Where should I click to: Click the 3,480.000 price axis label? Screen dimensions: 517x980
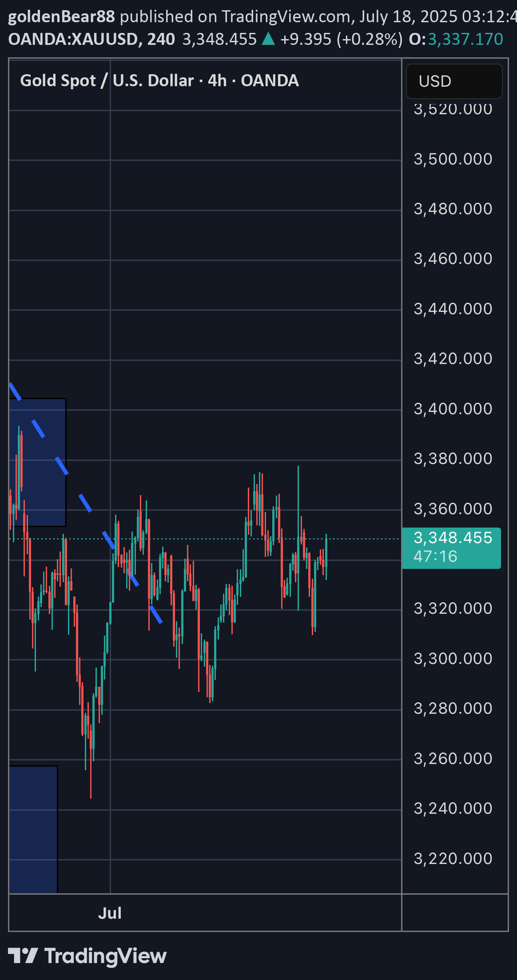(x=453, y=208)
